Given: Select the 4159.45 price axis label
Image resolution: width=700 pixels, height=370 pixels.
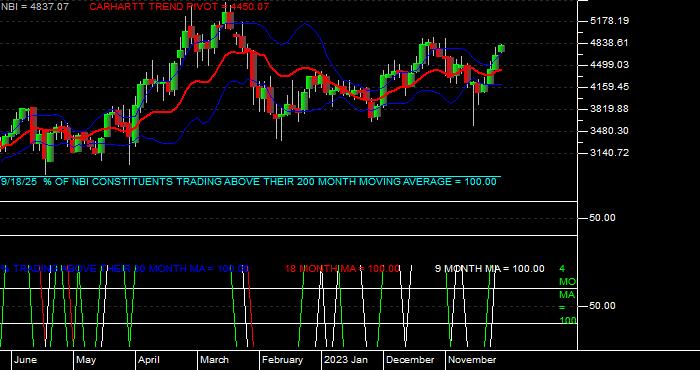Looking at the screenshot, I should (609, 87).
